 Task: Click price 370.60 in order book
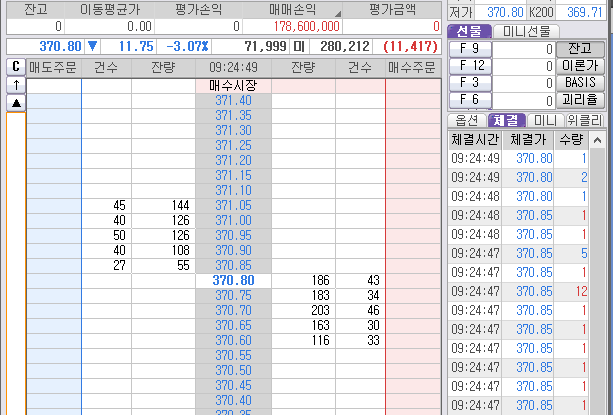[233, 340]
